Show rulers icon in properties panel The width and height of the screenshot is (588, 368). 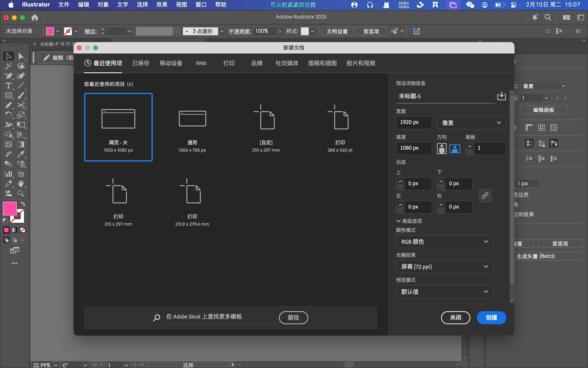529,128
